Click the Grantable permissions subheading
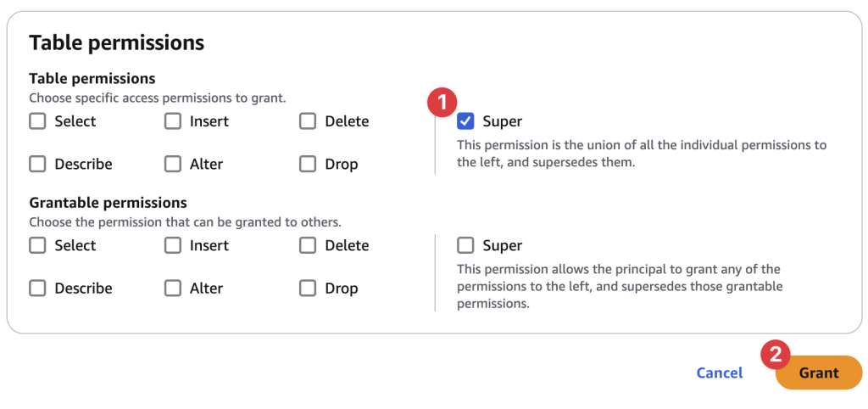 pyautogui.click(x=108, y=203)
